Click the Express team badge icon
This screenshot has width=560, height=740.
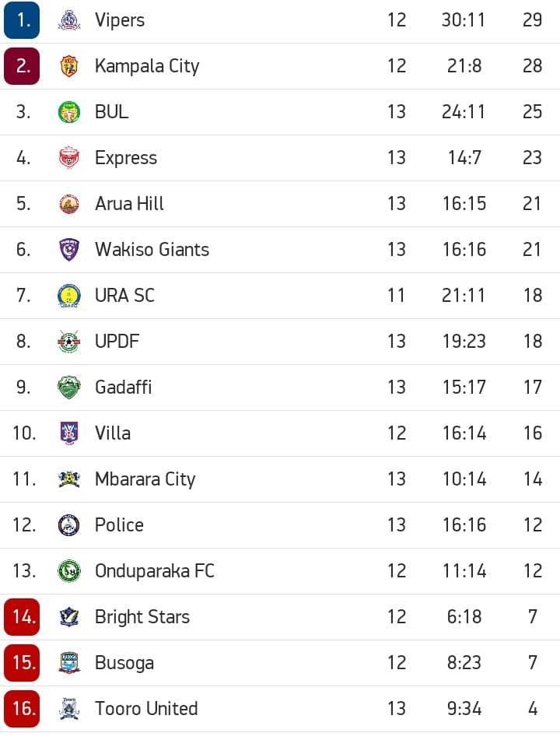[69, 158]
